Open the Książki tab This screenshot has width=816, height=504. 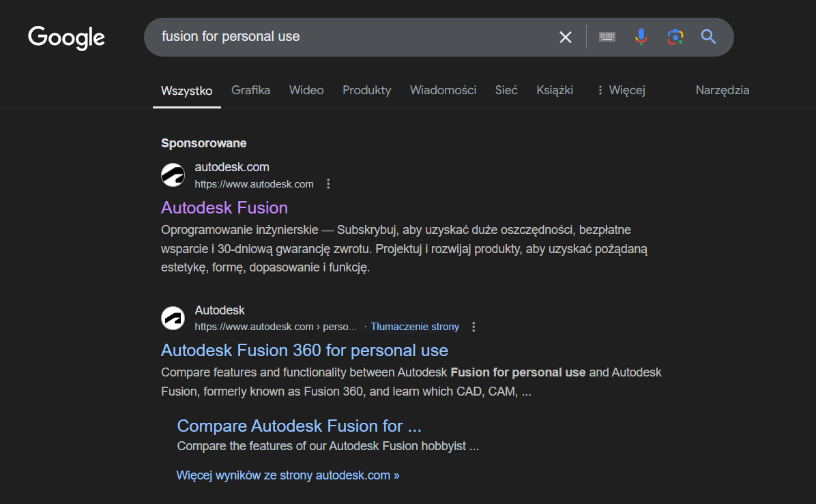[554, 90]
